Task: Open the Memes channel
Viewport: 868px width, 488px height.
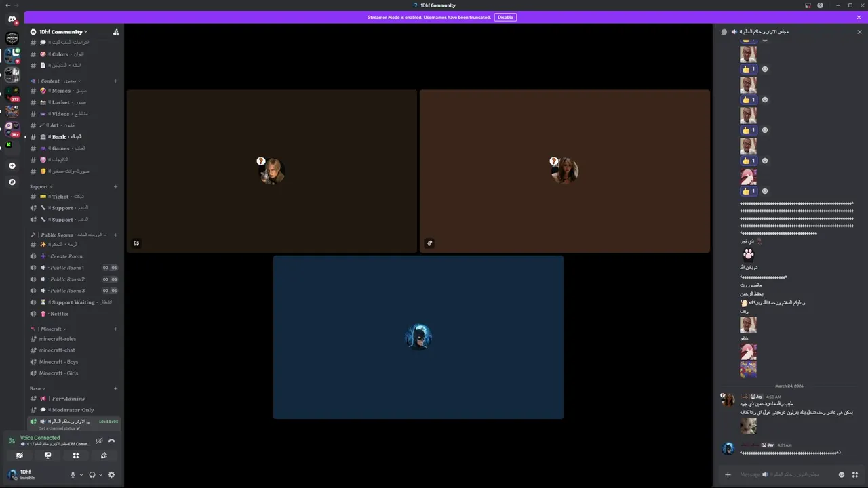Action: click(x=74, y=91)
